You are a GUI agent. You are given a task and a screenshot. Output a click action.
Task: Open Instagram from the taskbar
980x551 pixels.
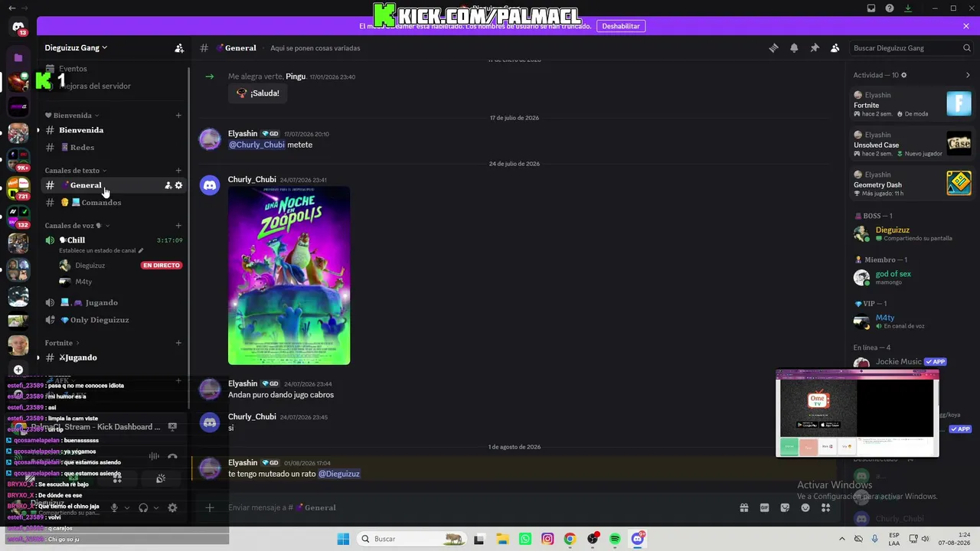coord(547,539)
